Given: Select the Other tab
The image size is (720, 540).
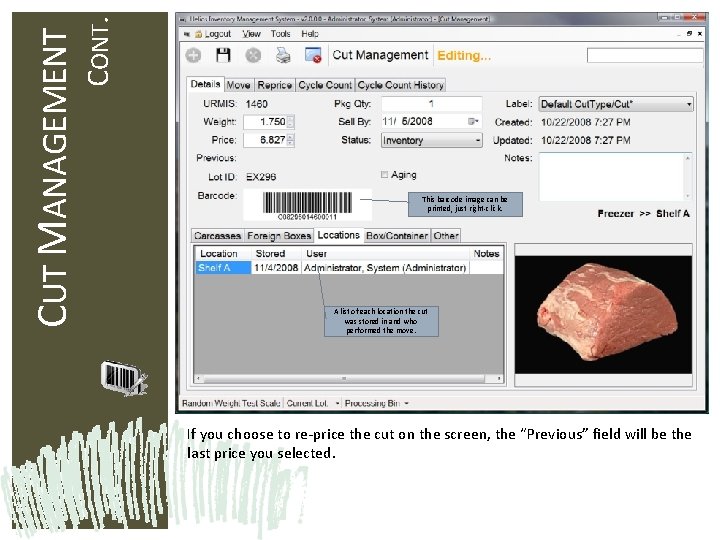Looking at the screenshot, I should point(446,236).
